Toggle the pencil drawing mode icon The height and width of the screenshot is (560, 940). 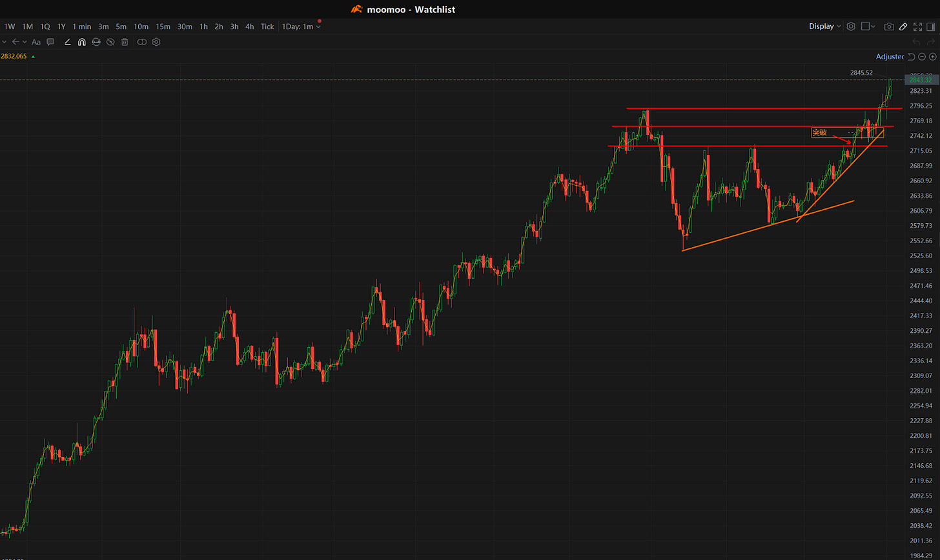[903, 26]
